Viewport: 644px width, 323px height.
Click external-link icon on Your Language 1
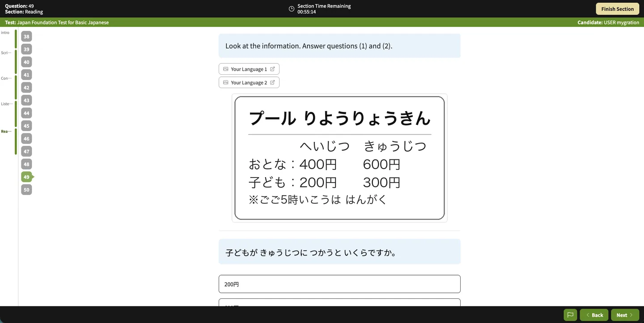point(272,69)
